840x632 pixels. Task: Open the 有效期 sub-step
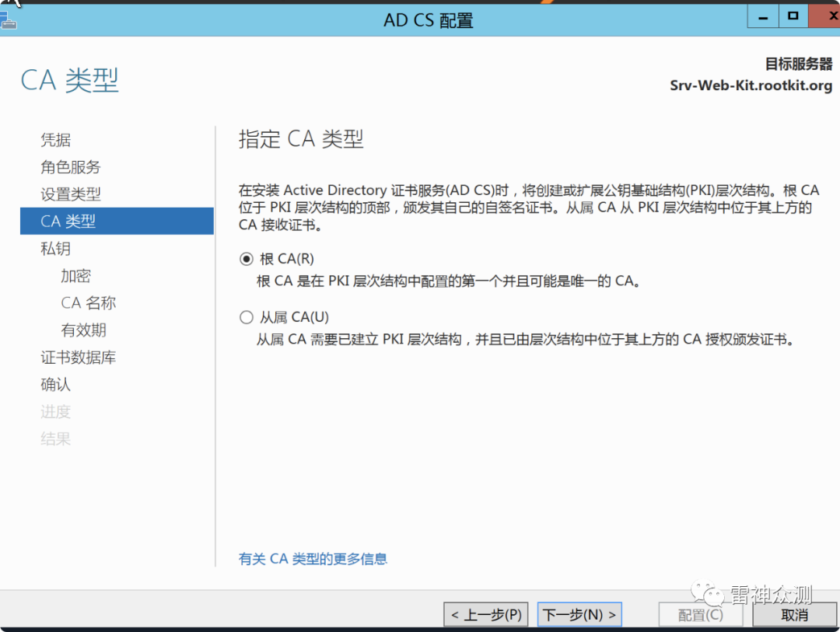pos(83,330)
